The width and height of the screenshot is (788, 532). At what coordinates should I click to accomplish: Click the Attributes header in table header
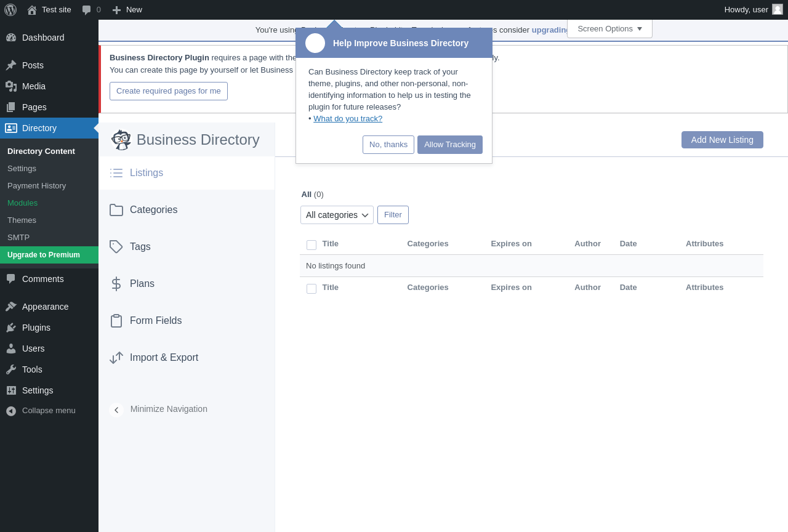click(705, 244)
